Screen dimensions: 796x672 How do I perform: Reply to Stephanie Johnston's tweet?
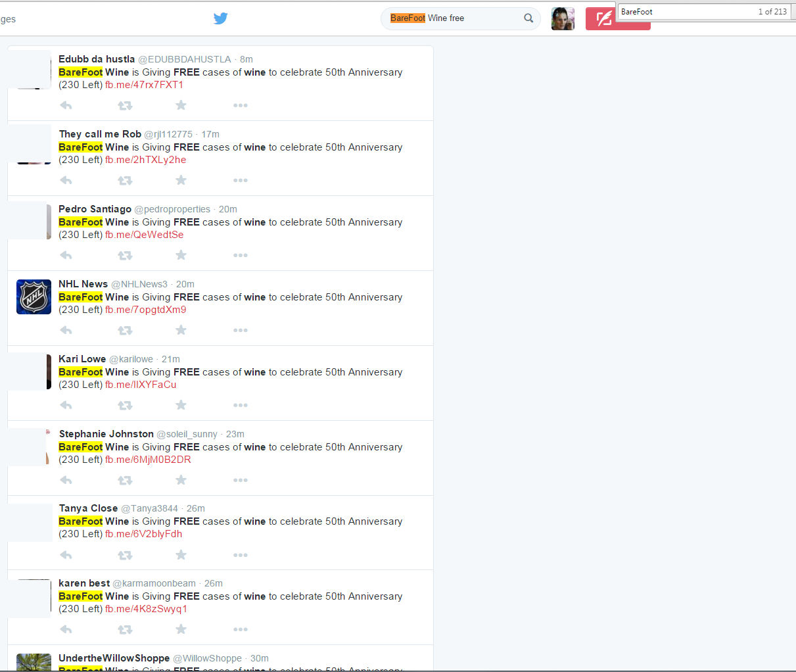[66, 480]
